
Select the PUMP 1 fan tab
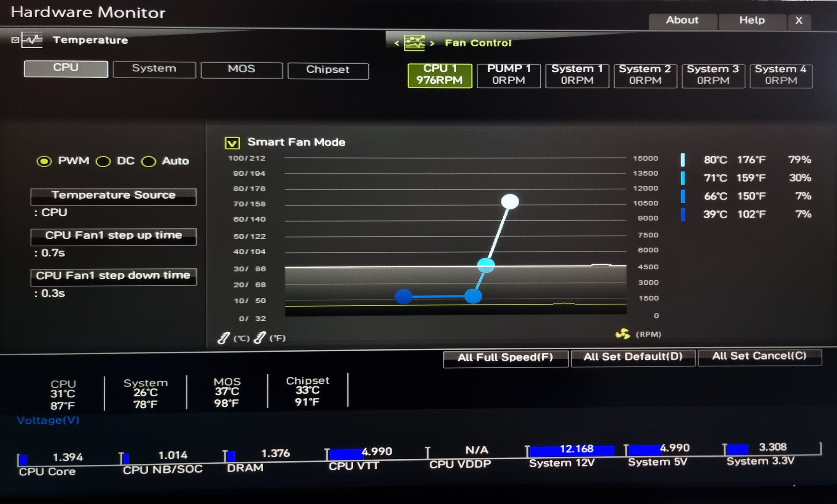click(x=508, y=75)
